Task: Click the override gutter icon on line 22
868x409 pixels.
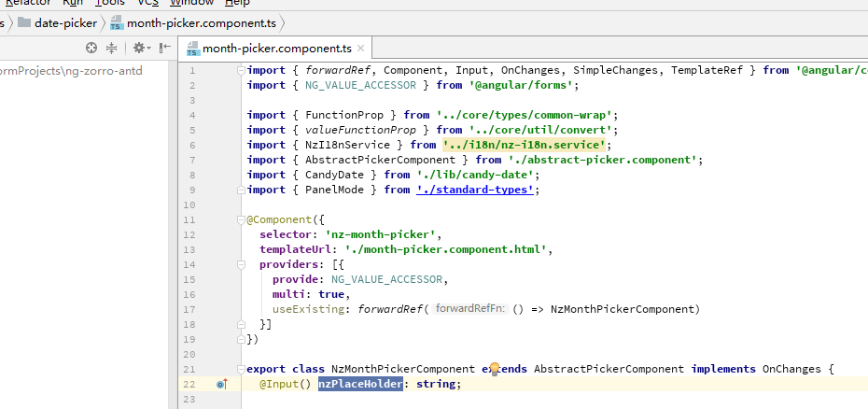Action: tap(222, 384)
